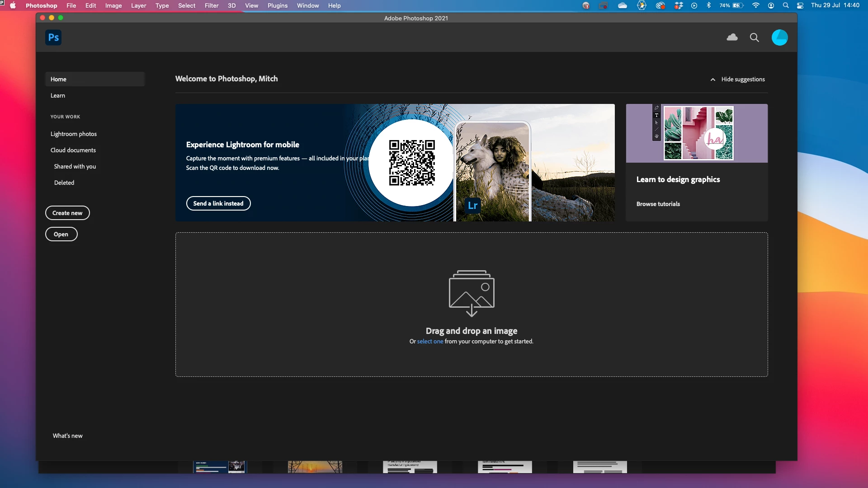
Task: Click the Create new button
Action: [x=67, y=213]
